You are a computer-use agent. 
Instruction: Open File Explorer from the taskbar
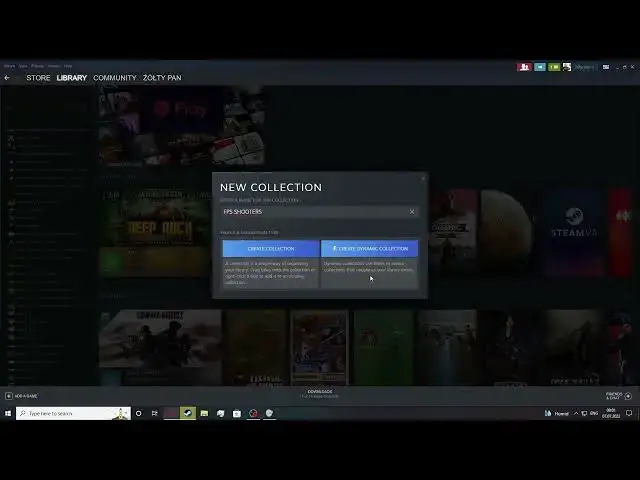click(x=204, y=413)
